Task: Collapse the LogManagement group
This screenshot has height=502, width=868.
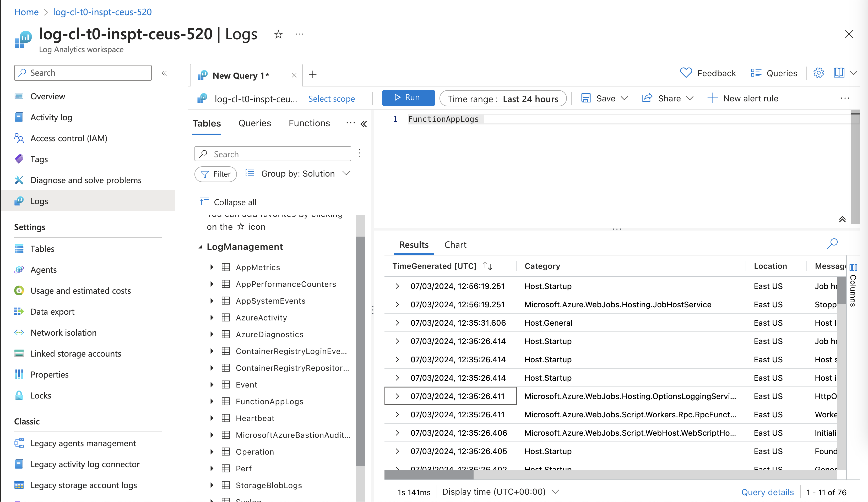Action: click(200, 247)
